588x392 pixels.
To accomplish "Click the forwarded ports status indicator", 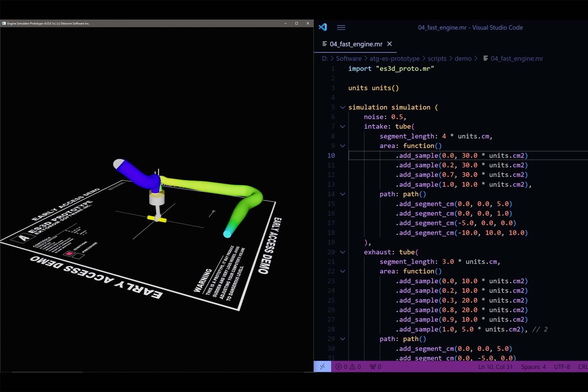I will pyautogui.click(x=375, y=367).
